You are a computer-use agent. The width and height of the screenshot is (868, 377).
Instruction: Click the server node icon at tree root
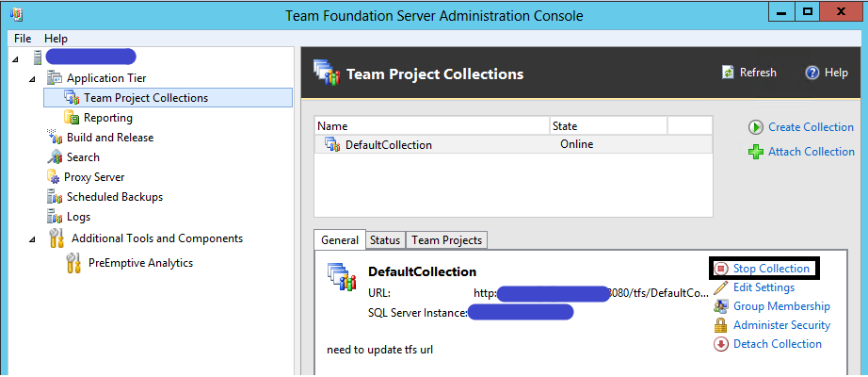pos(38,57)
